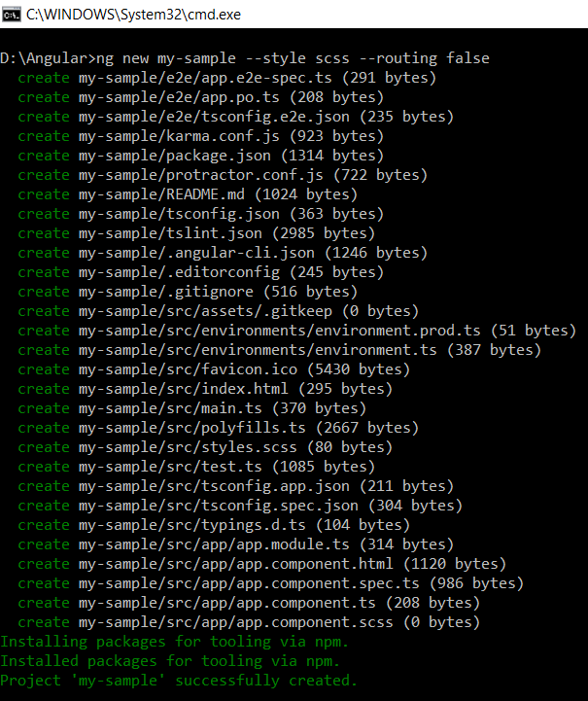The image size is (588, 701).
Task: Click the cmd.exe icon in title bar
Action: point(11,15)
